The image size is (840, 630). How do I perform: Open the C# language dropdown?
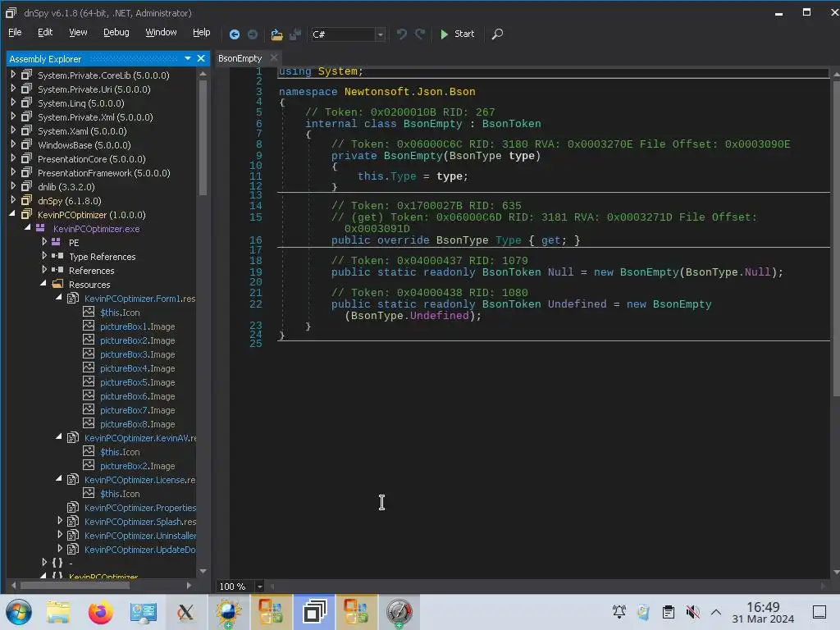pos(380,34)
